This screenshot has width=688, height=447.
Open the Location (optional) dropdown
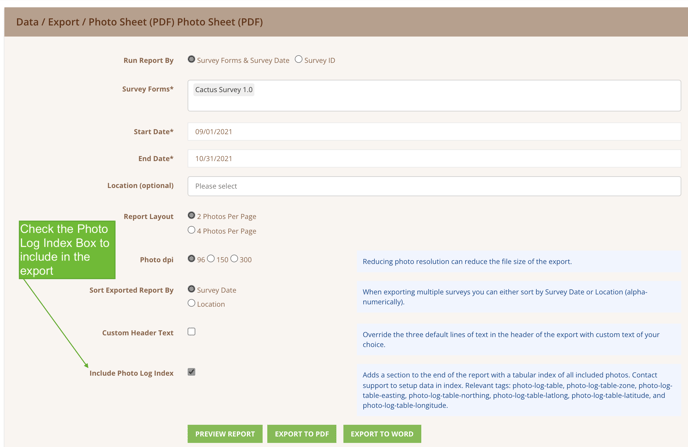(434, 186)
